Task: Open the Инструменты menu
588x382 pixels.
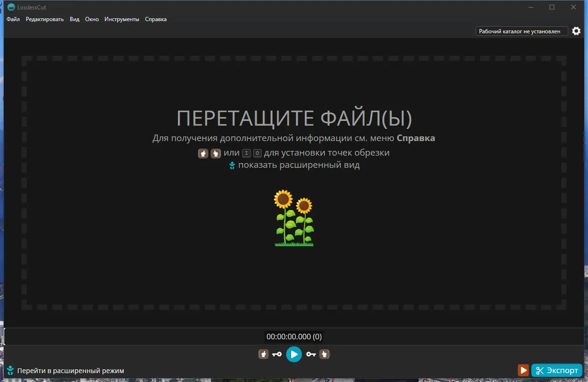Action: point(122,19)
